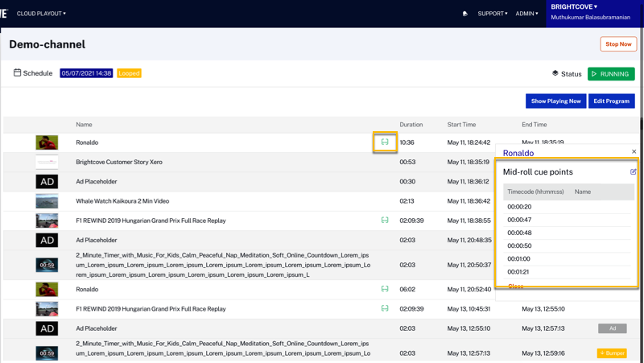Open the notifications icon beside SUPPORT
The image size is (644, 363).
point(465,14)
